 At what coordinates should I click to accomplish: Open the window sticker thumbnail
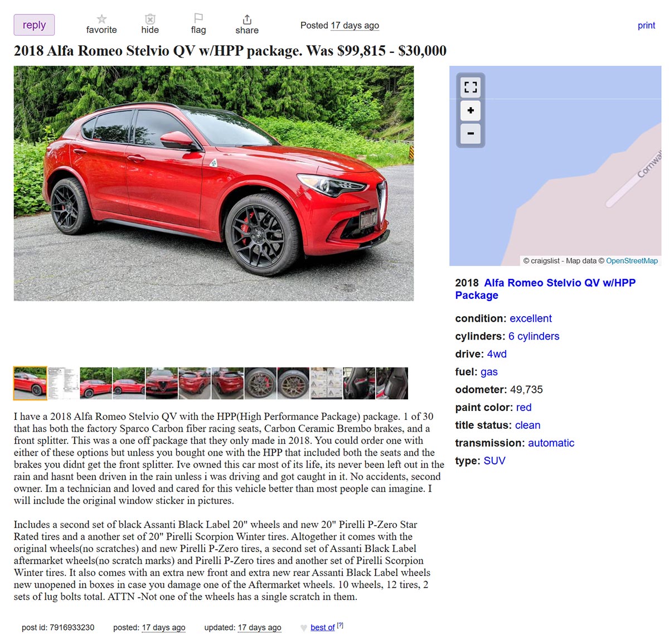[x=63, y=383]
